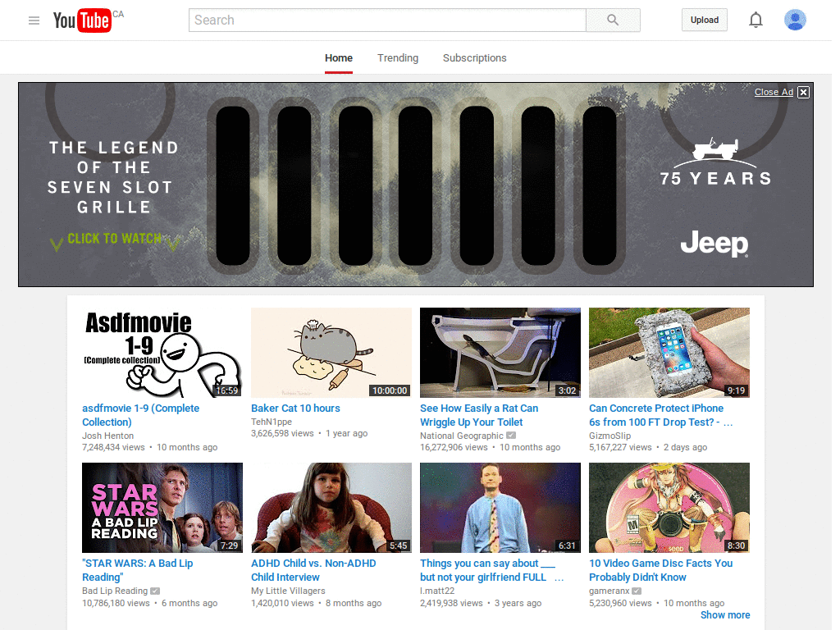Open 'Things you can say' thumbnail
840x630 pixels.
coord(500,508)
